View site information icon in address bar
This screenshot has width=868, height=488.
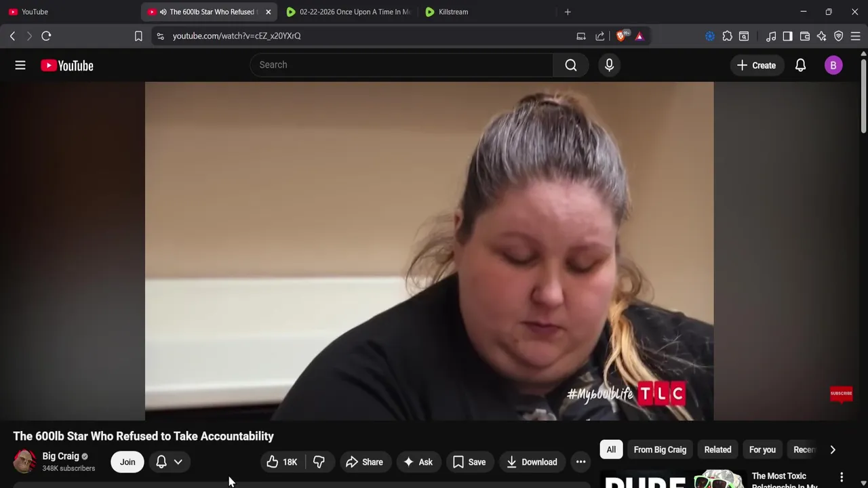point(160,36)
